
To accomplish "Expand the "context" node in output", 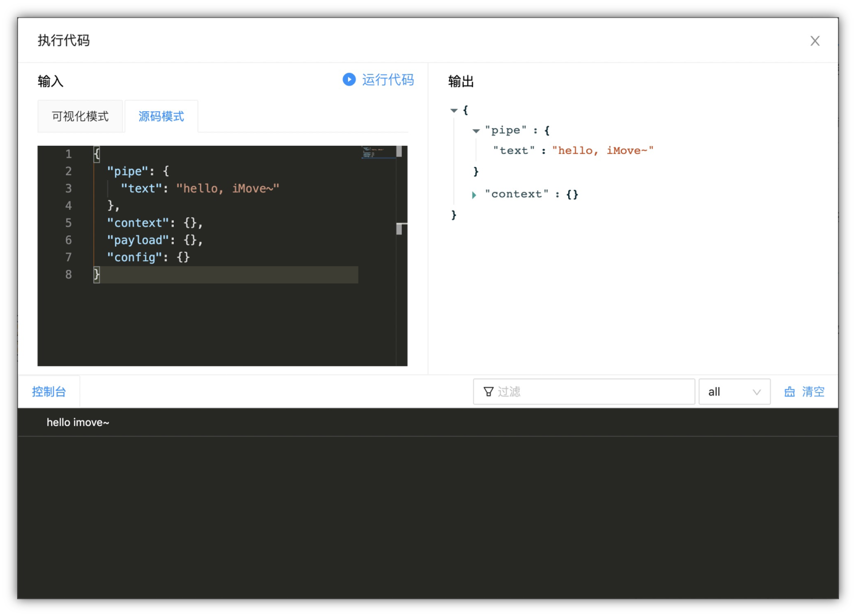I will pyautogui.click(x=474, y=195).
